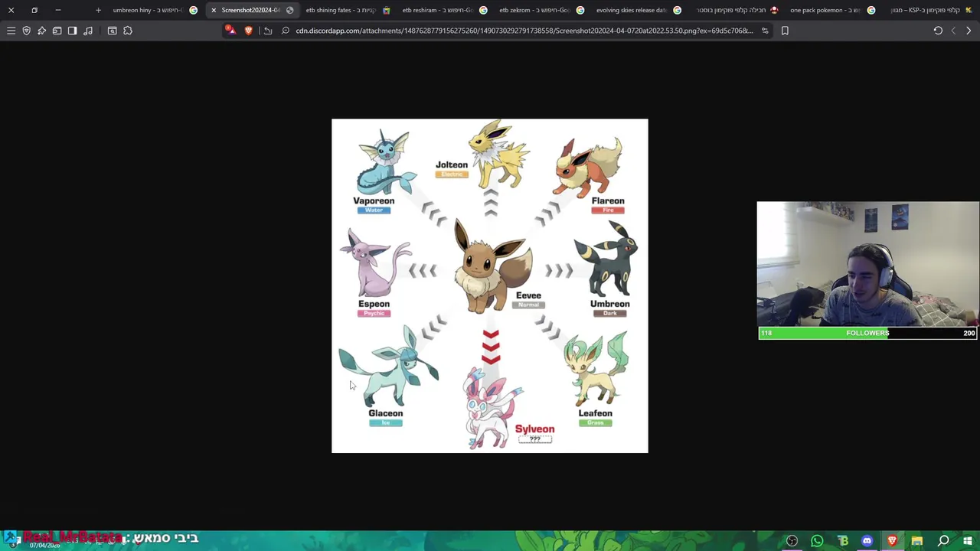Click the 'Jolteon' label in the chart
This screenshot has width=980, height=551.
452,165
